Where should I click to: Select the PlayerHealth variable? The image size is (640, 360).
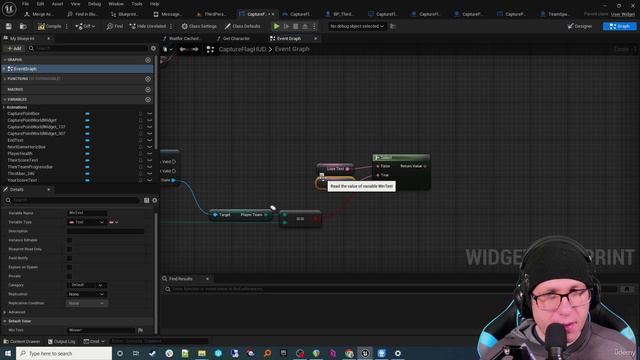20,153
